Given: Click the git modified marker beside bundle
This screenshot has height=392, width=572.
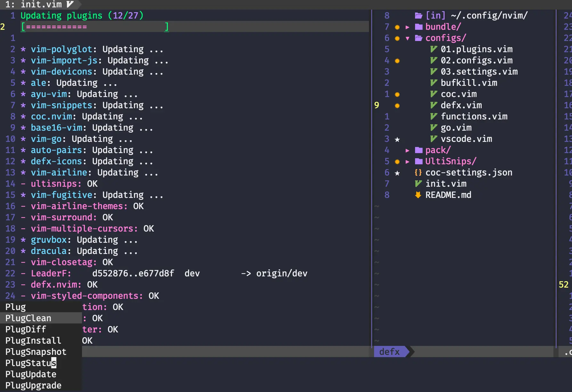Looking at the screenshot, I should [397, 27].
